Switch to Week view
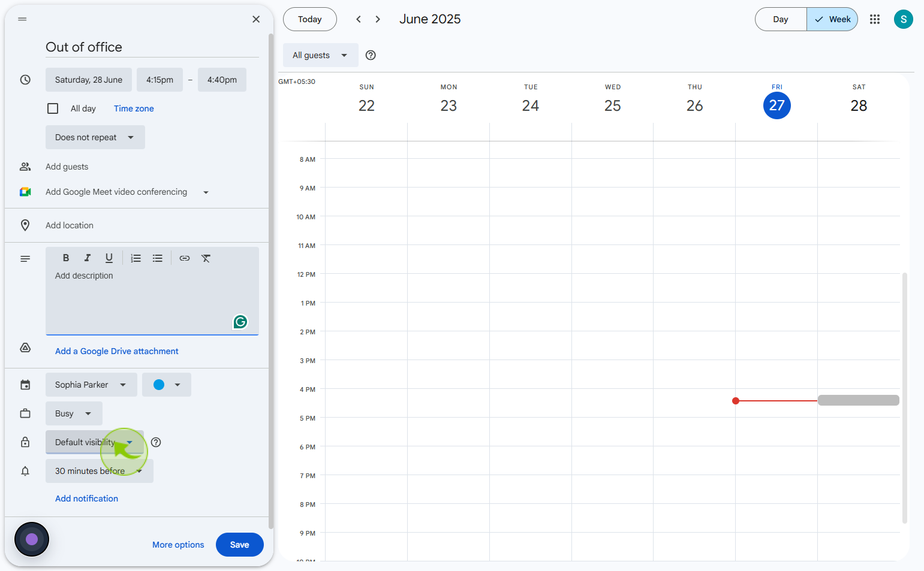This screenshot has width=924, height=571. pyautogui.click(x=832, y=19)
